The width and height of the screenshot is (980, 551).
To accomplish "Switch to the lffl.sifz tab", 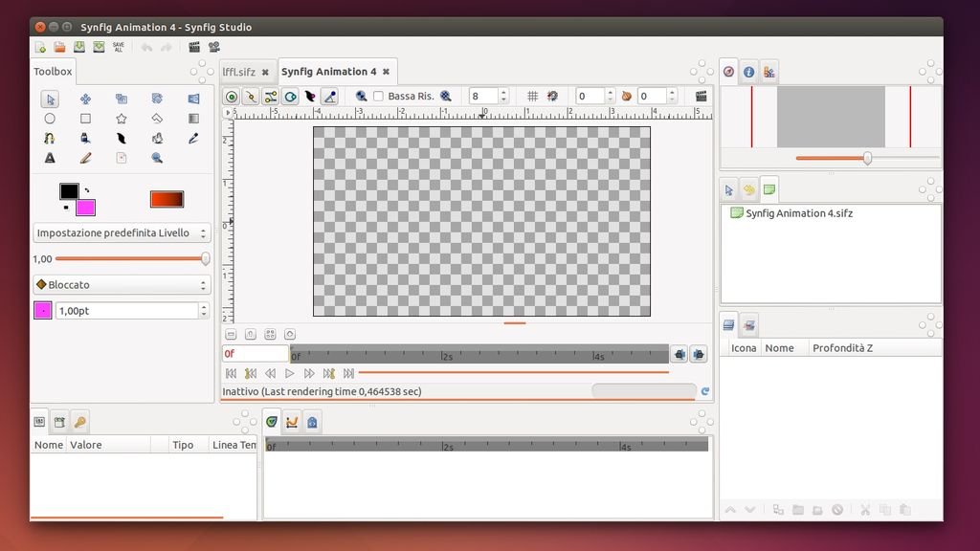I will point(238,72).
